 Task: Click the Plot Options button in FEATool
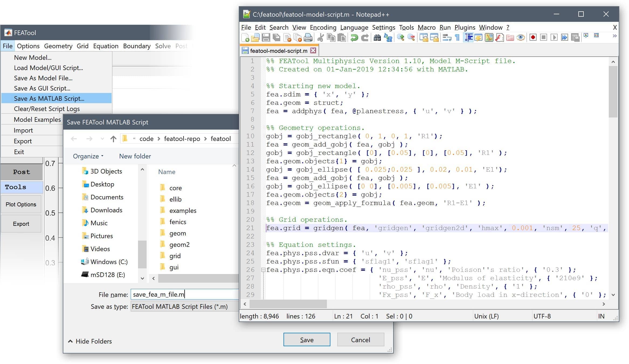[21, 204]
